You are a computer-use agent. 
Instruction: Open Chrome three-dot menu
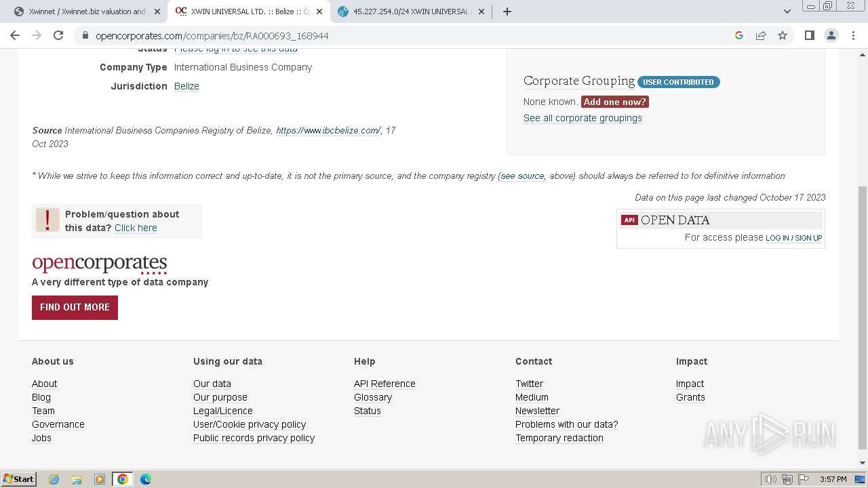[x=853, y=35]
